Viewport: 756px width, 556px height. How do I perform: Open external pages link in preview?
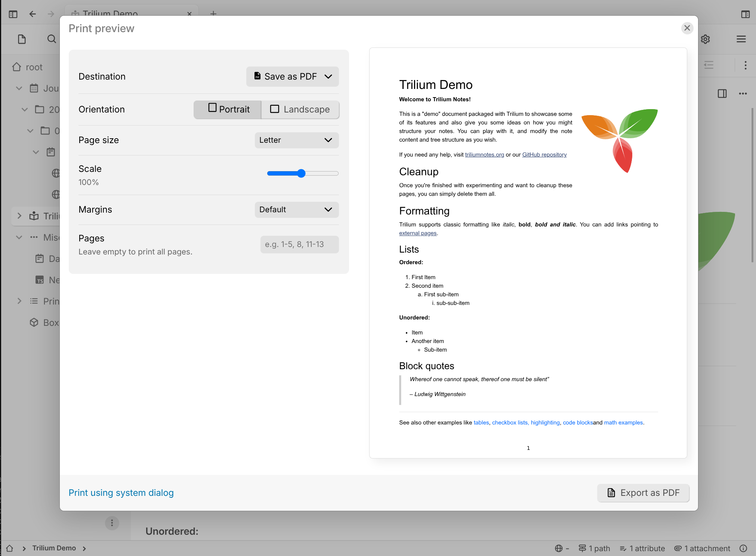coord(418,233)
